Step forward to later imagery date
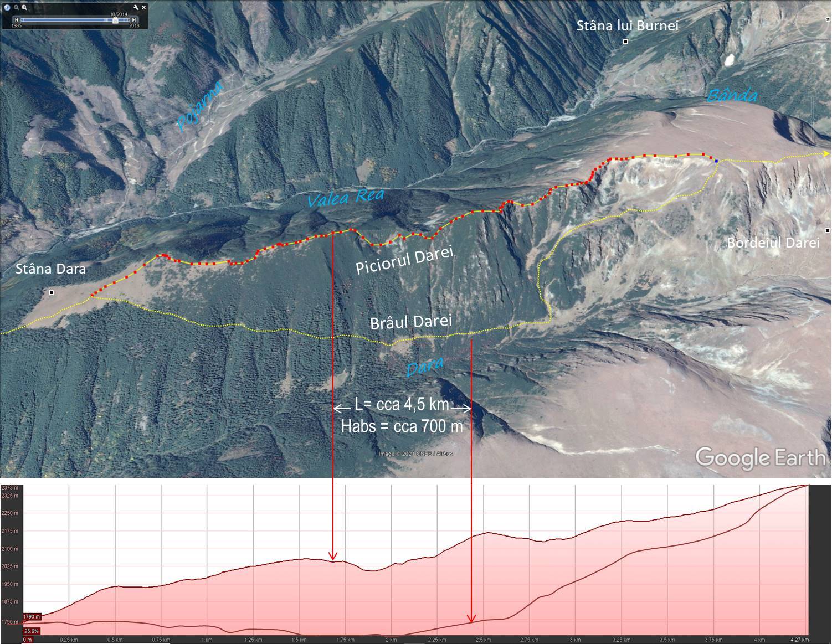This screenshot has width=832, height=644. [x=133, y=20]
